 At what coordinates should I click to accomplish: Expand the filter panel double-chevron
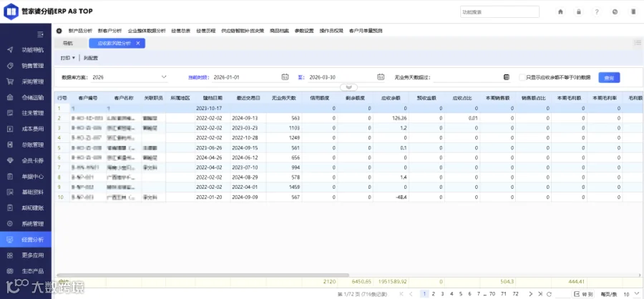click(349, 87)
